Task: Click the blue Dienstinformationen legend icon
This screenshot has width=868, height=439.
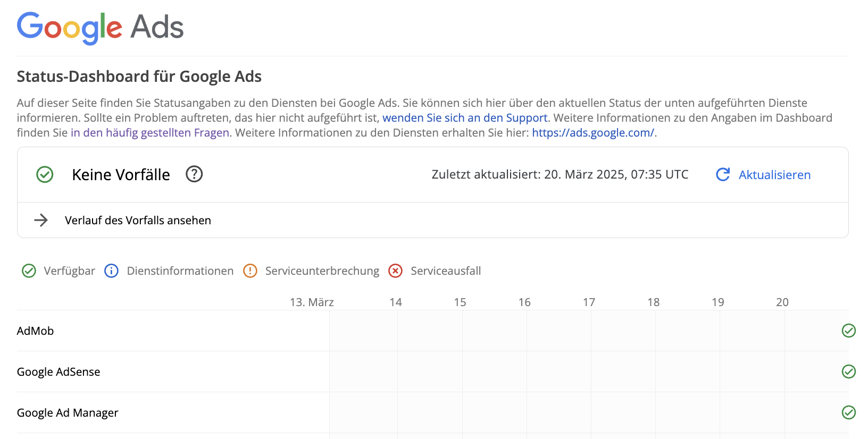Action: click(x=111, y=271)
